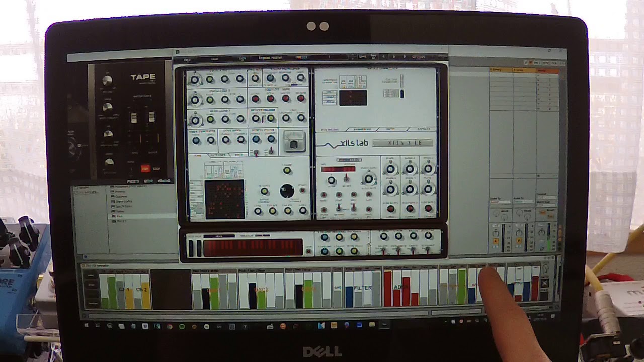Turn the top knob on the TAPE plugin

click(x=107, y=80)
